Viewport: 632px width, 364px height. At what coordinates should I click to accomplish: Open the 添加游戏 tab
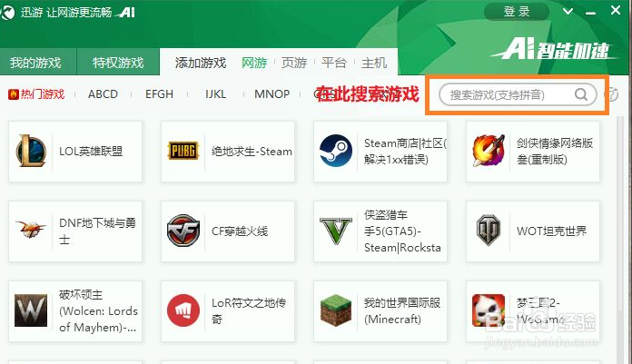click(x=201, y=63)
